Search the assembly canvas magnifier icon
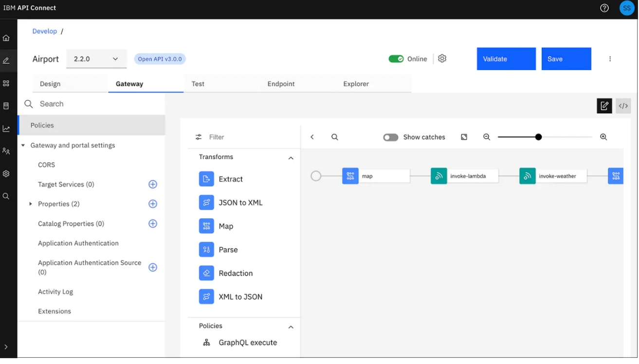The width and height of the screenshot is (639, 364). [335, 137]
